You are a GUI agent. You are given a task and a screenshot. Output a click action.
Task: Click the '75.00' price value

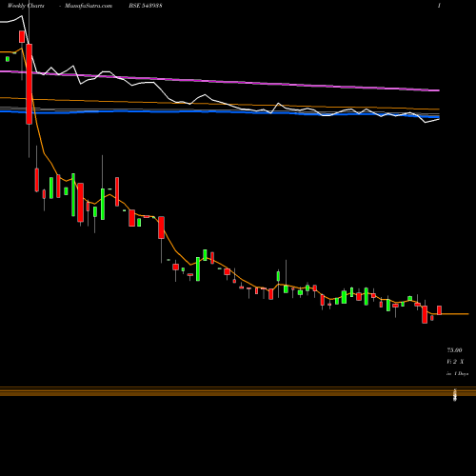coord(454,350)
